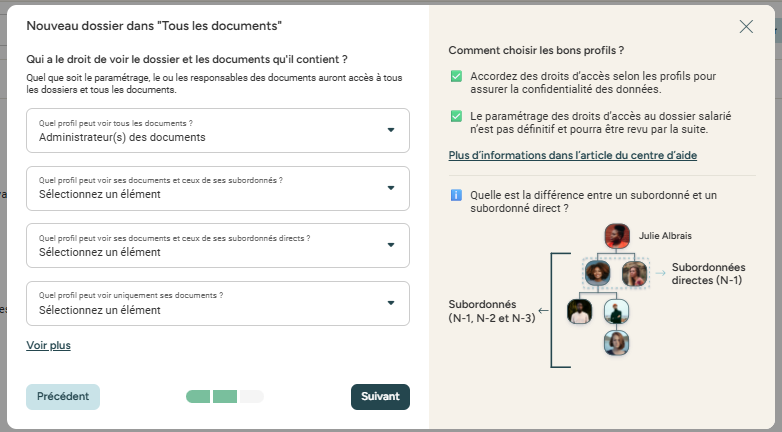The height and width of the screenshot is (432, 782).
Task: Click green checkmark beside "Le paramétrage des droits"
Action: pos(456,116)
